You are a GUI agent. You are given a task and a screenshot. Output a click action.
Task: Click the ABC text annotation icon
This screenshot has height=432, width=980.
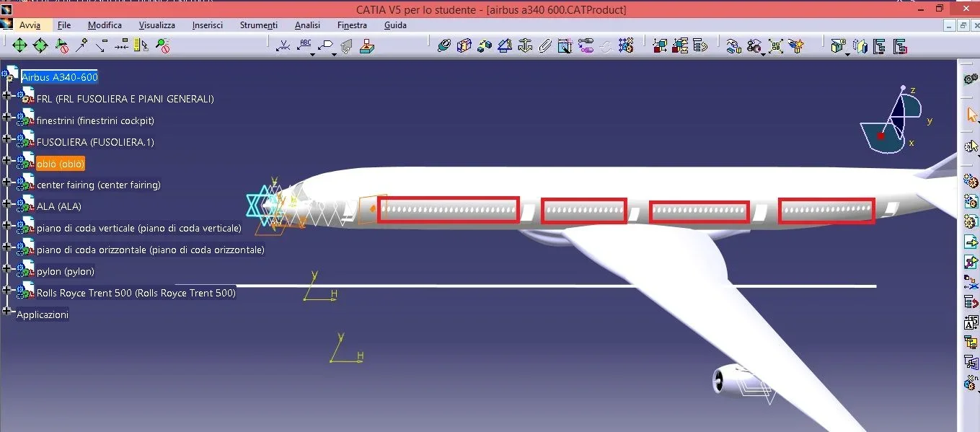[305, 45]
